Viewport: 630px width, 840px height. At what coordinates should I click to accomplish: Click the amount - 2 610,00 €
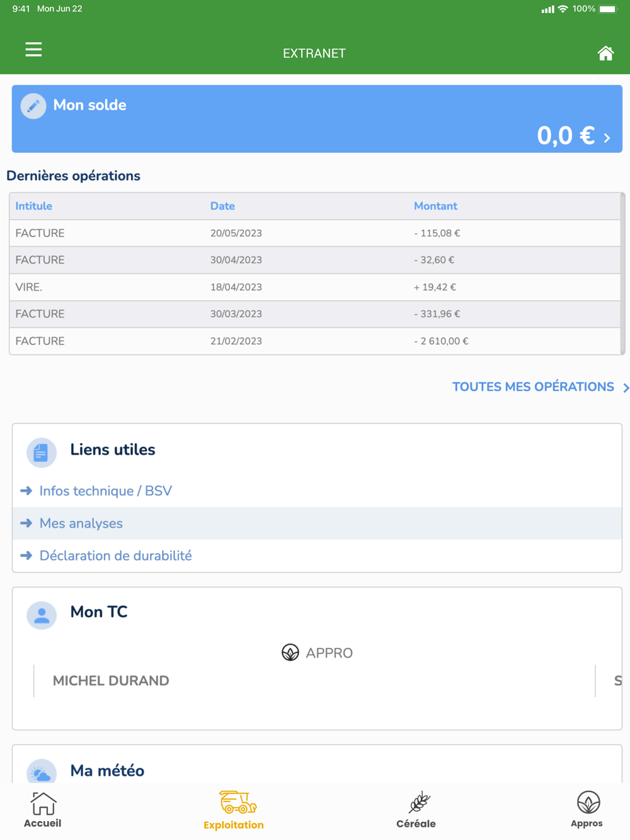click(x=441, y=341)
